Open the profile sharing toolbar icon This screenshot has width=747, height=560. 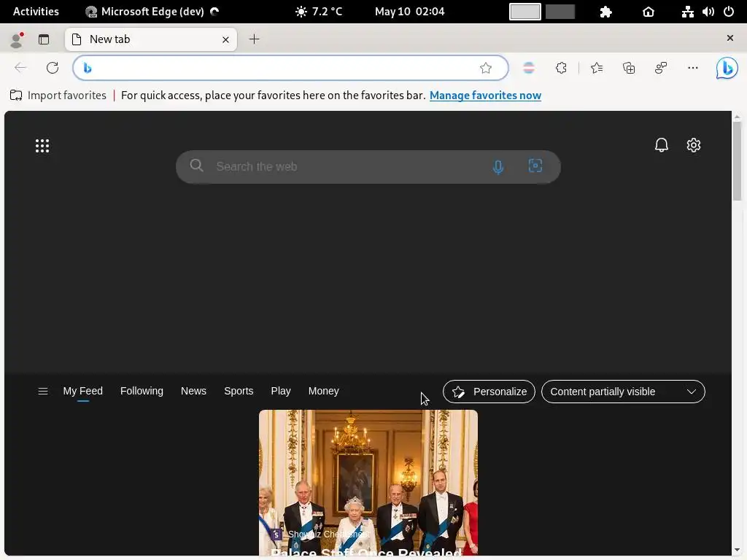[x=661, y=68]
